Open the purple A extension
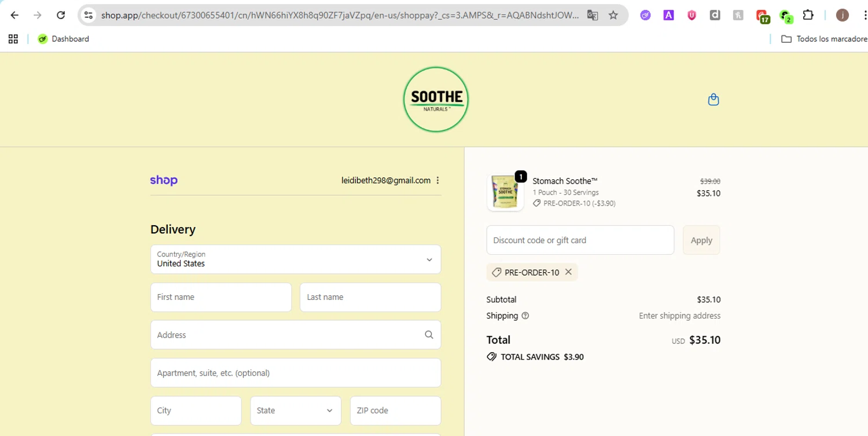 coord(668,16)
